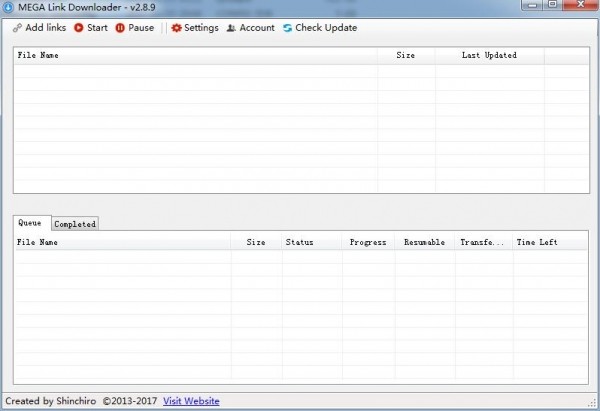Switch to the Queue tab
600x411 pixels.
32,223
